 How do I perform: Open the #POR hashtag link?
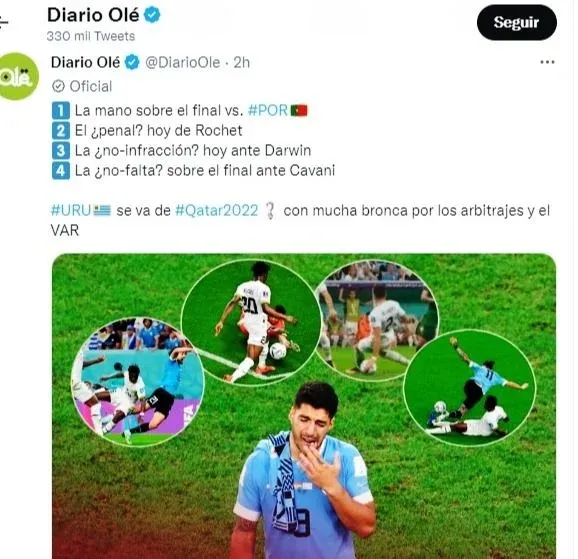(268, 110)
